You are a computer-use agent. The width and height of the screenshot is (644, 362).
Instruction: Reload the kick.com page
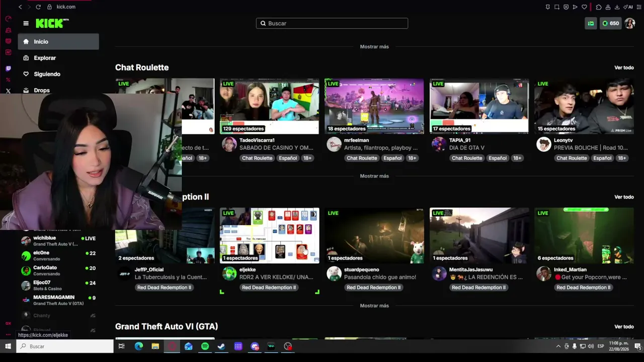click(x=38, y=7)
